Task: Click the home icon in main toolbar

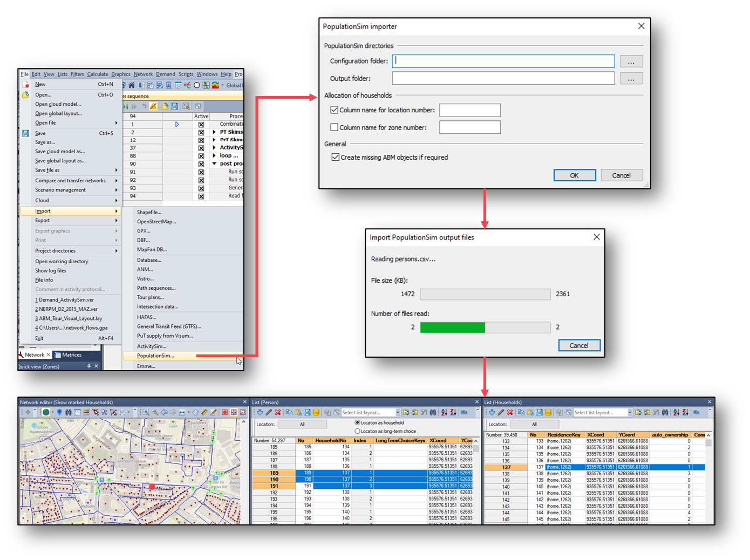Action: (x=132, y=85)
